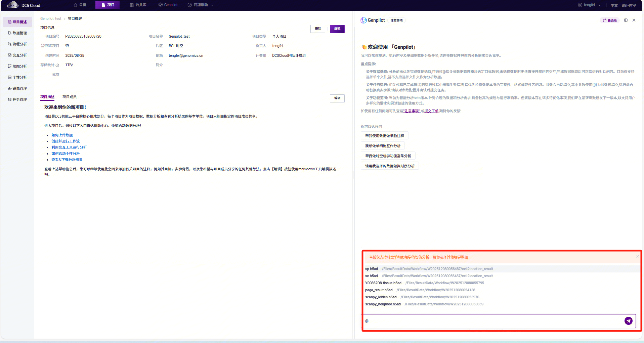This screenshot has height=343, width=644.
Task: Click the Genpilot chat input field
Action: 494,321
